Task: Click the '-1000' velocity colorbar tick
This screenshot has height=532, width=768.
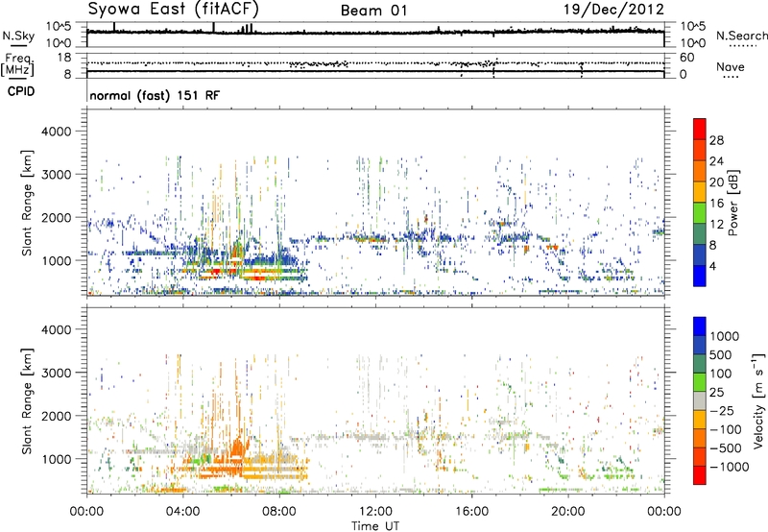Action: pyautogui.click(x=729, y=467)
